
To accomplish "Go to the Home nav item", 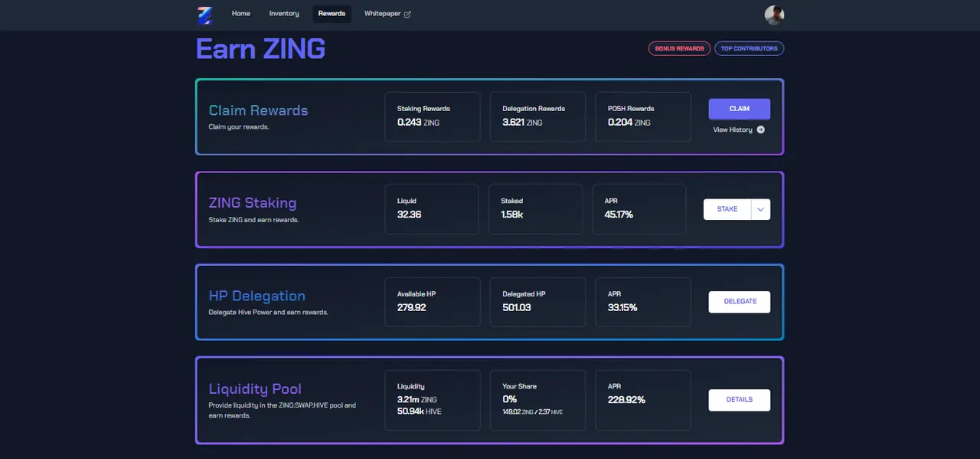I will 241,14.
